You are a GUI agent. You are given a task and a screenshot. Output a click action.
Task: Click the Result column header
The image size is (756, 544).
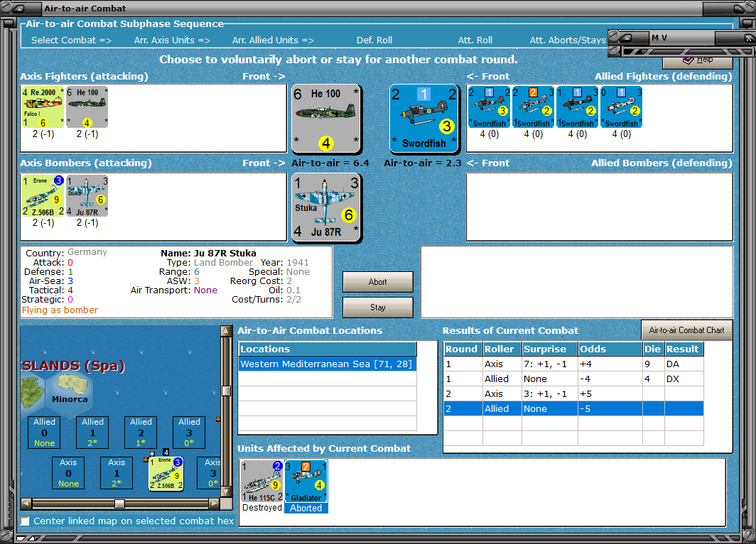click(x=684, y=349)
